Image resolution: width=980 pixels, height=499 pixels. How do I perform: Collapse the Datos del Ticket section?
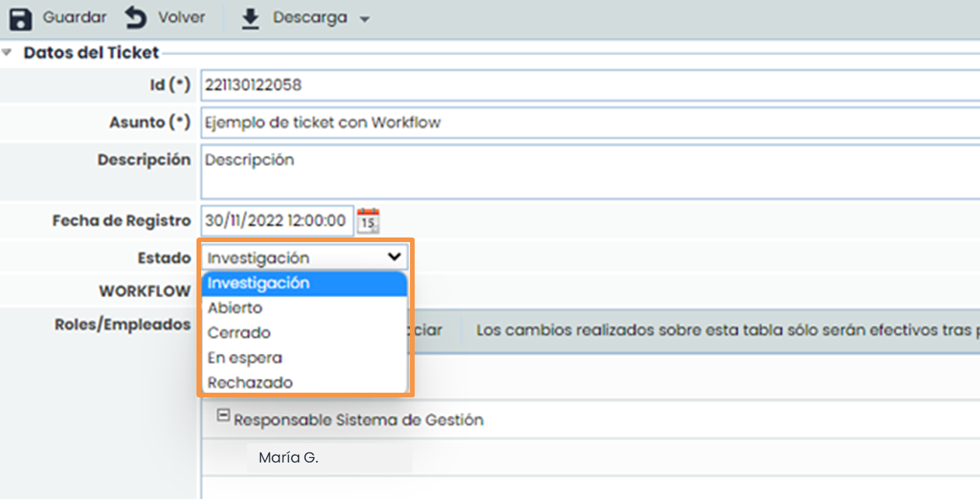pyautogui.click(x=8, y=51)
